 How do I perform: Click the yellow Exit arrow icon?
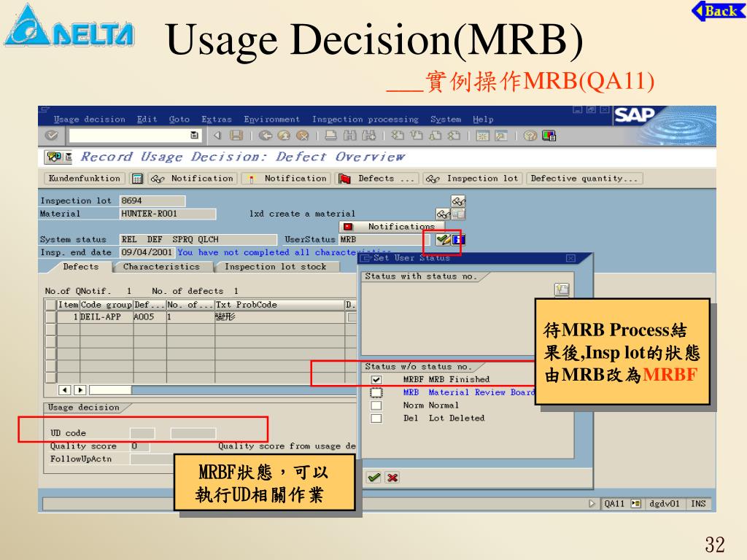click(284, 136)
